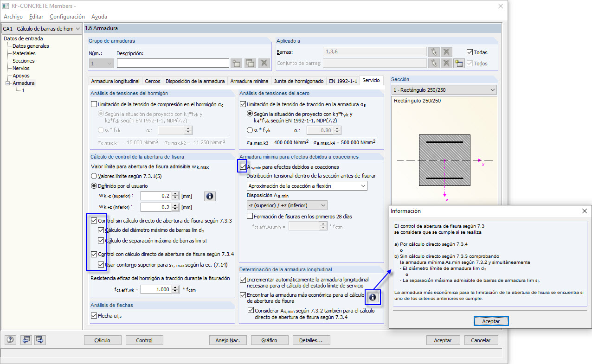Open info icon beside wk crack width fields
The height and width of the screenshot is (364, 592).
point(210,196)
